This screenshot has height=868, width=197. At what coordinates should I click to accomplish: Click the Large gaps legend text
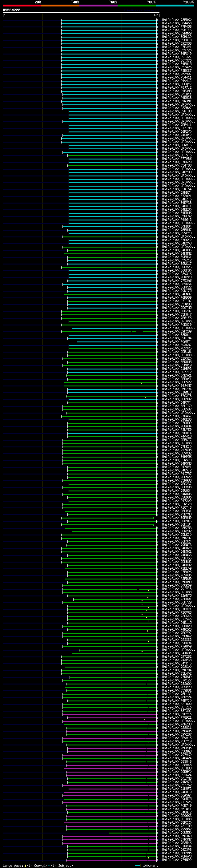pyautogui.click(x=38, y=865)
